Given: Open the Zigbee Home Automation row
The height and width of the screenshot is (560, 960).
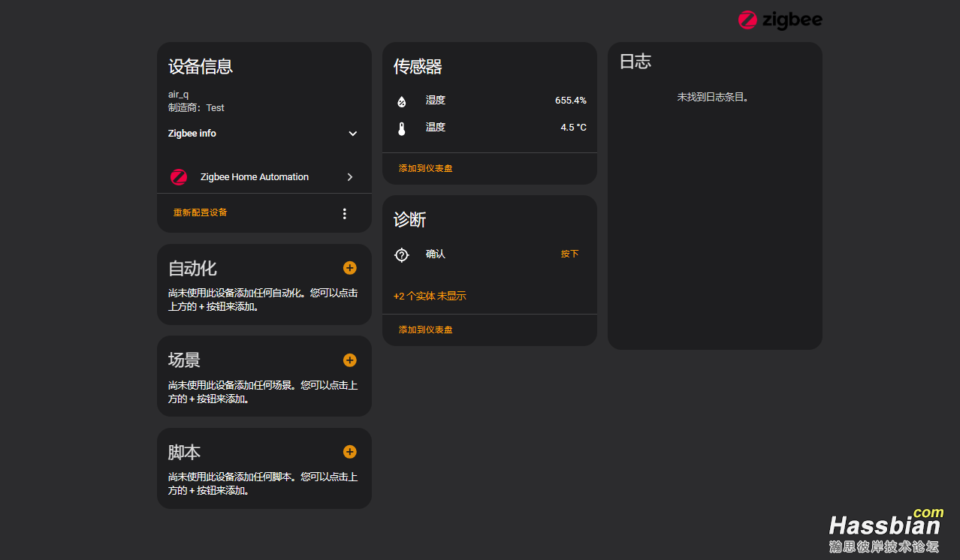Looking at the screenshot, I should (x=264, y=177).
